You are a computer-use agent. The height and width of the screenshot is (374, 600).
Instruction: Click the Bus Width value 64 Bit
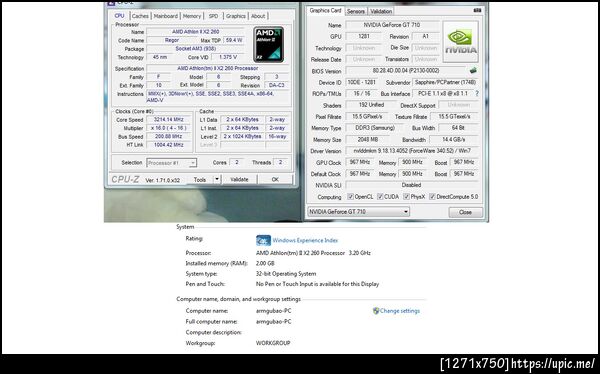(458, 128)
